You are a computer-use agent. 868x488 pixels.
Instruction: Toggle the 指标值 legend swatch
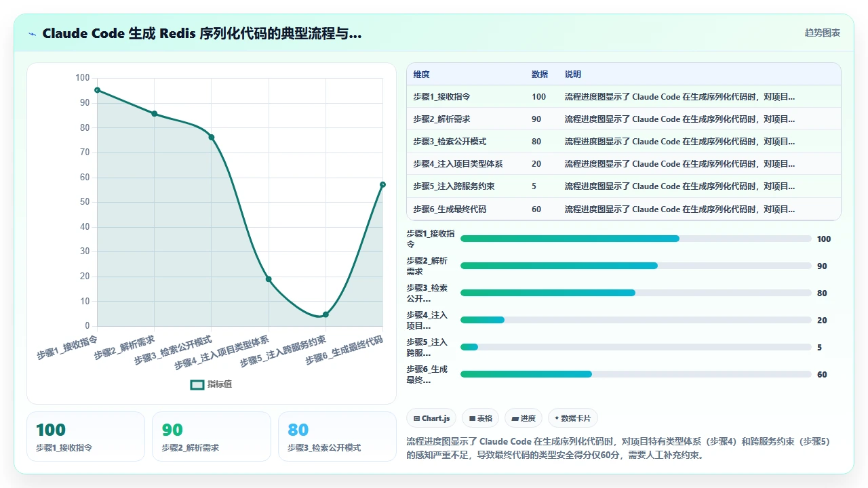click(197, 384)
